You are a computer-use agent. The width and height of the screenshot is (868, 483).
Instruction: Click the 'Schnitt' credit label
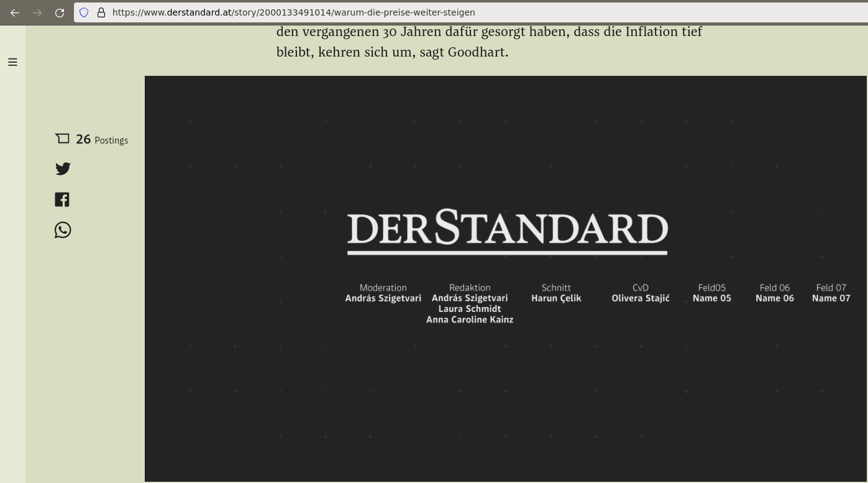point(556,288)
